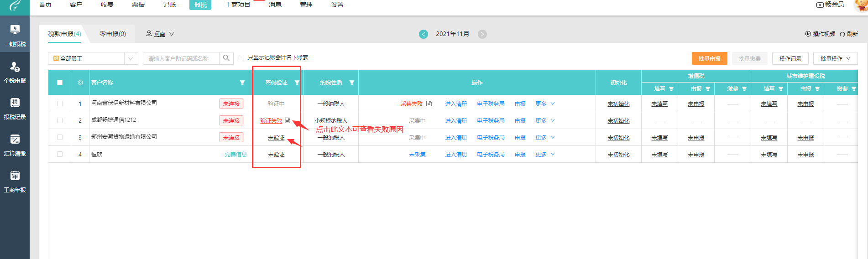Screen dimensions: 868x259
Task: Toggle 只显示记账会计名下账套 checkbox
Action: pos(241,57)
